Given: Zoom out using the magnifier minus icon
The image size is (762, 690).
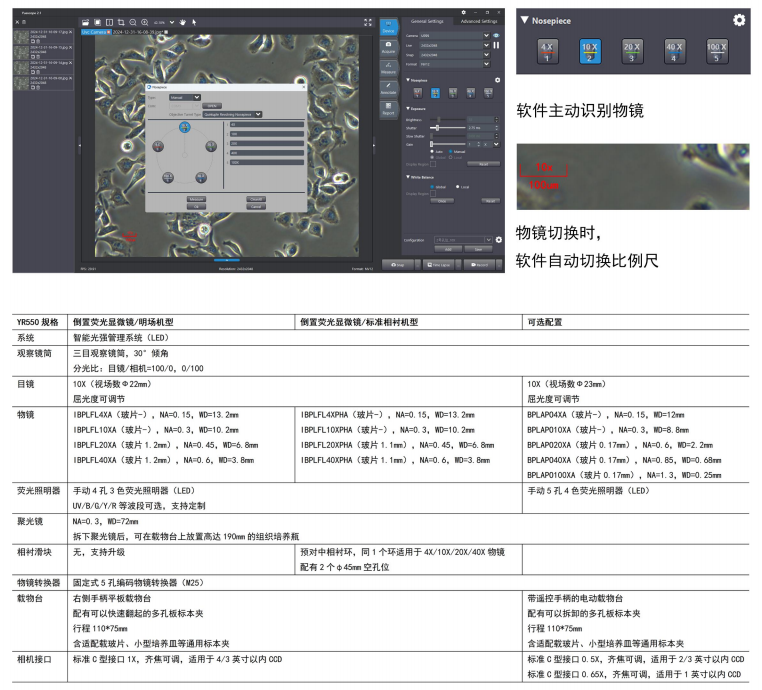Looking at the screenshot, I should tap(133, 22).
